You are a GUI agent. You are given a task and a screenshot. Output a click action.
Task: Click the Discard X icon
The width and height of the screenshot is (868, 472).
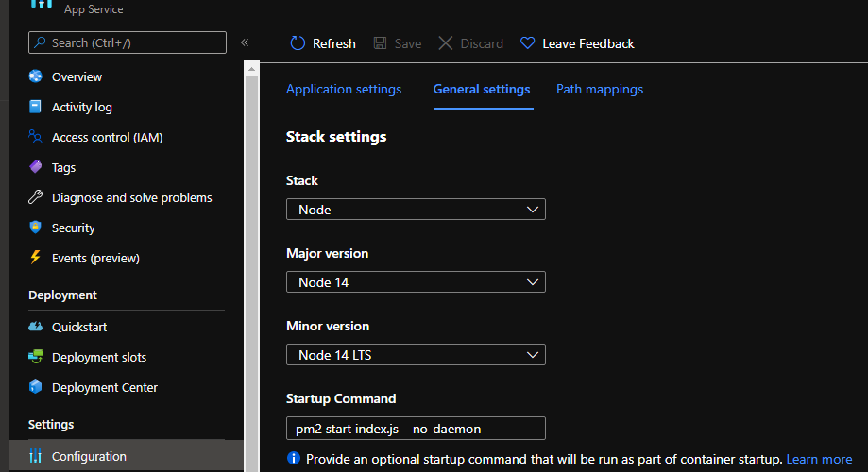[446, 43]
